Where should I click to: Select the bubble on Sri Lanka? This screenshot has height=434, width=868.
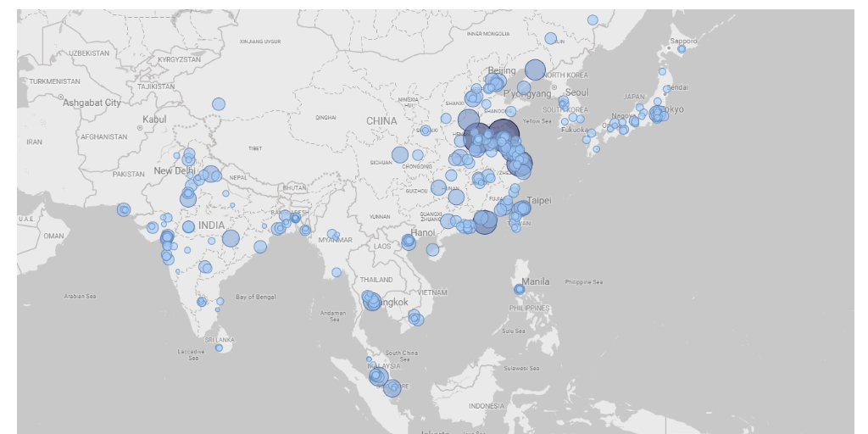tap(220, 348)
